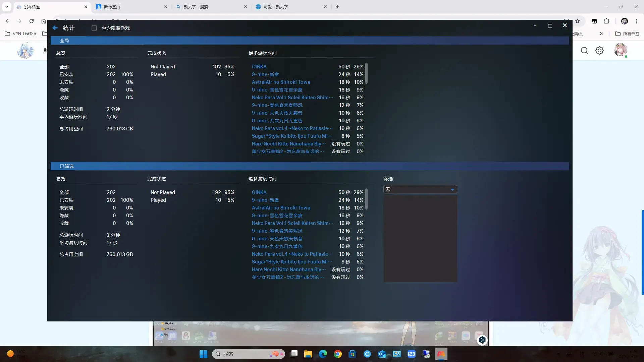644x362 pixels.
Task: Launch Chrome from the taskbar
Action: coord(338,354)
